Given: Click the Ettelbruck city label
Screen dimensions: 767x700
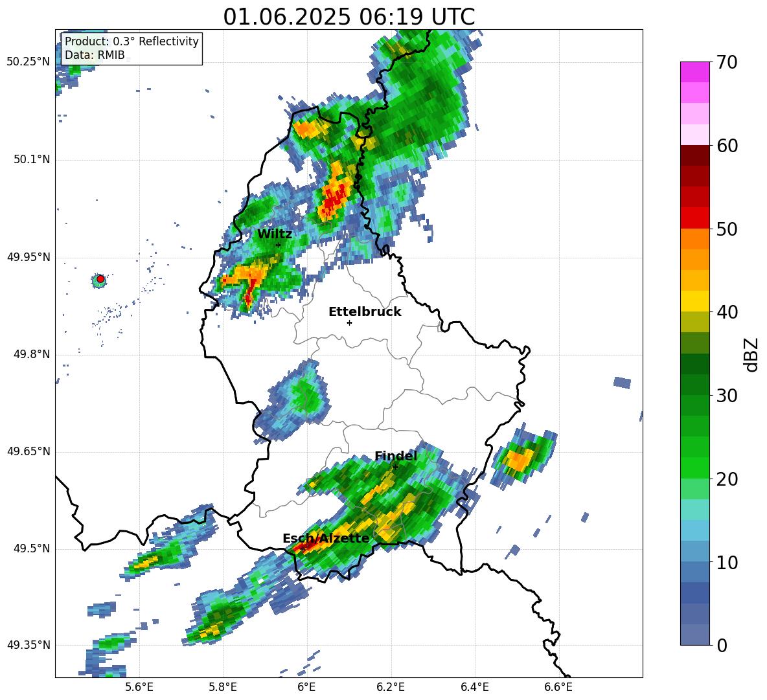Looking at the screenshot, I should (x=365, y=312).
